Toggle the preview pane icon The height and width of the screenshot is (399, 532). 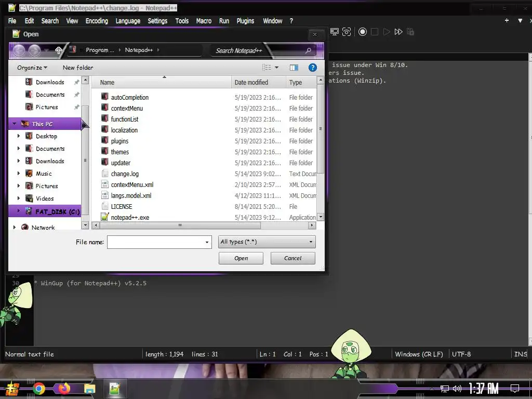294,68
